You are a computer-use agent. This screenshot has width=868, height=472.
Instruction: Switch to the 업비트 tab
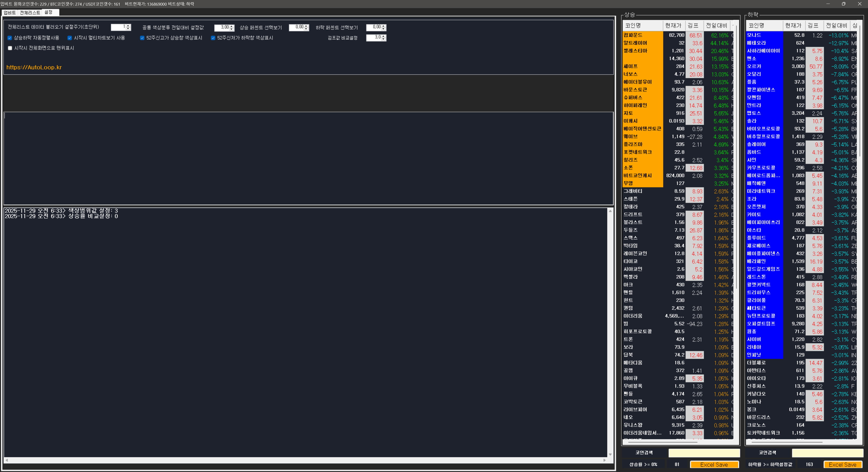click(9, 12)
